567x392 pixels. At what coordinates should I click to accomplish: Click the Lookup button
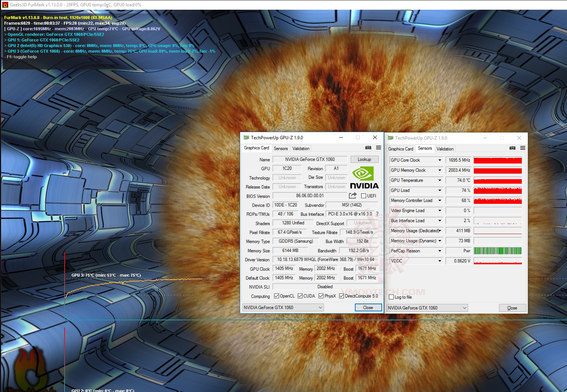[x=364, y=159]
